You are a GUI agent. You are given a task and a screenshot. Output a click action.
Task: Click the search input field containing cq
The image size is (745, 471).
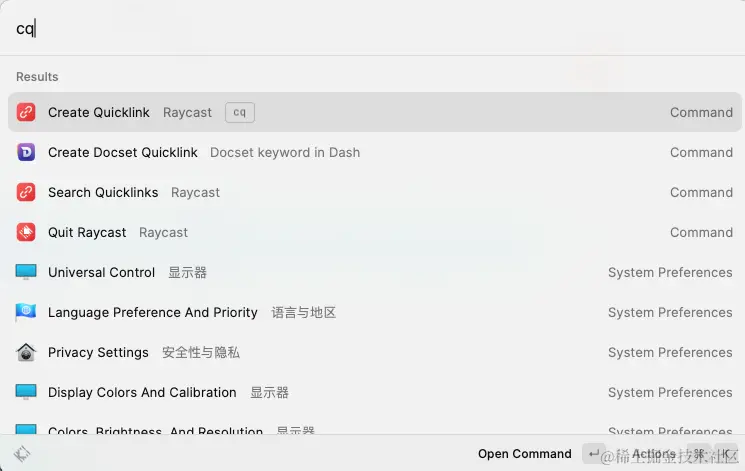point(372,29)
